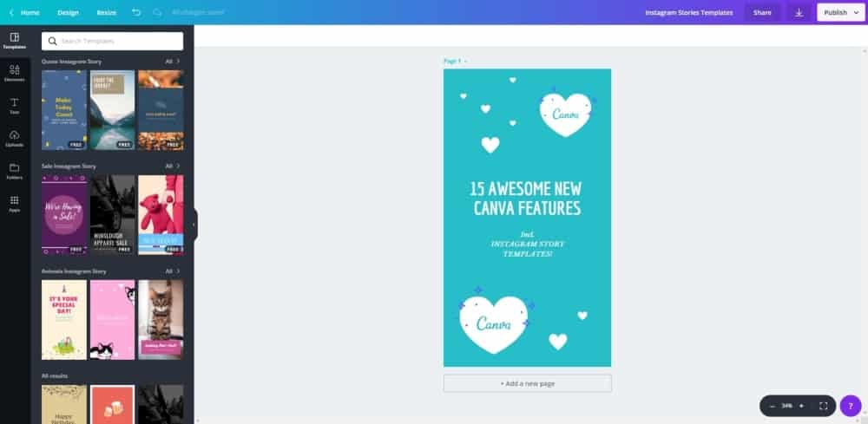Open the Uploads sidebar tab

[15, 139]
